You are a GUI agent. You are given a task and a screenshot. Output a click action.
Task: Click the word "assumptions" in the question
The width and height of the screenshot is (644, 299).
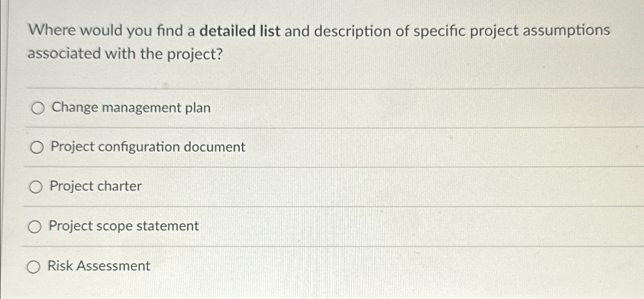pyautogui.click(x=566, y=30)
